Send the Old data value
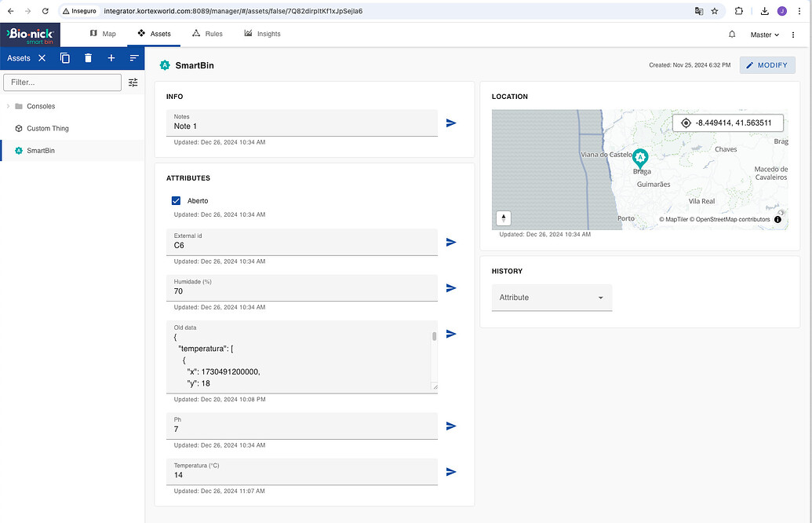 coord(451,334)
